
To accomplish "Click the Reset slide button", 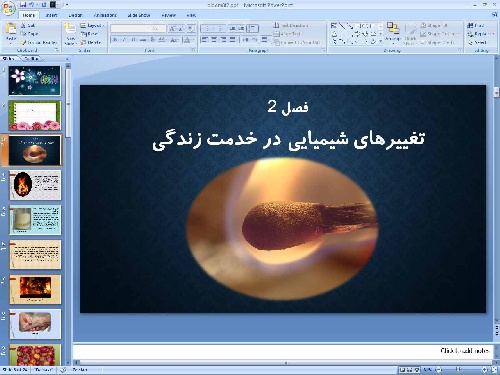I will (x=89, y=34).
